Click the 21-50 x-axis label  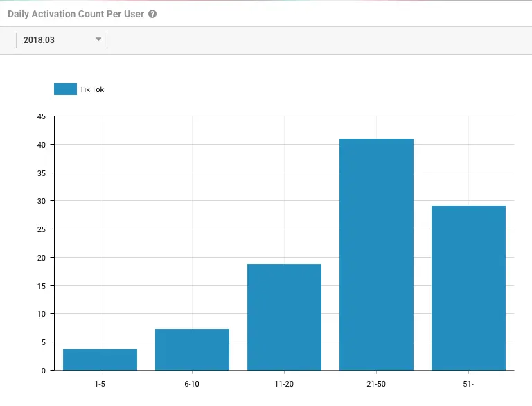point(376,384)
